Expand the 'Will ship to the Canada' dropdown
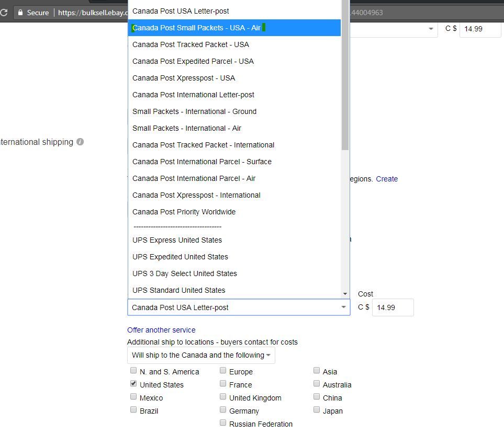504x434 pixels. click(201, 355)
